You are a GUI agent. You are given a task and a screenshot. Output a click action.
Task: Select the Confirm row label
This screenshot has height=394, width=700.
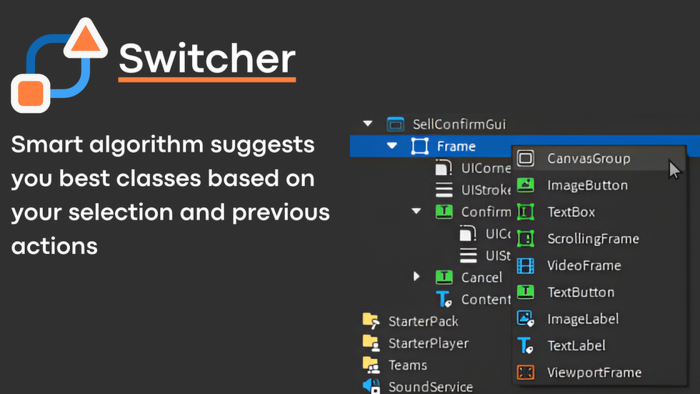[x=486, y=212]
